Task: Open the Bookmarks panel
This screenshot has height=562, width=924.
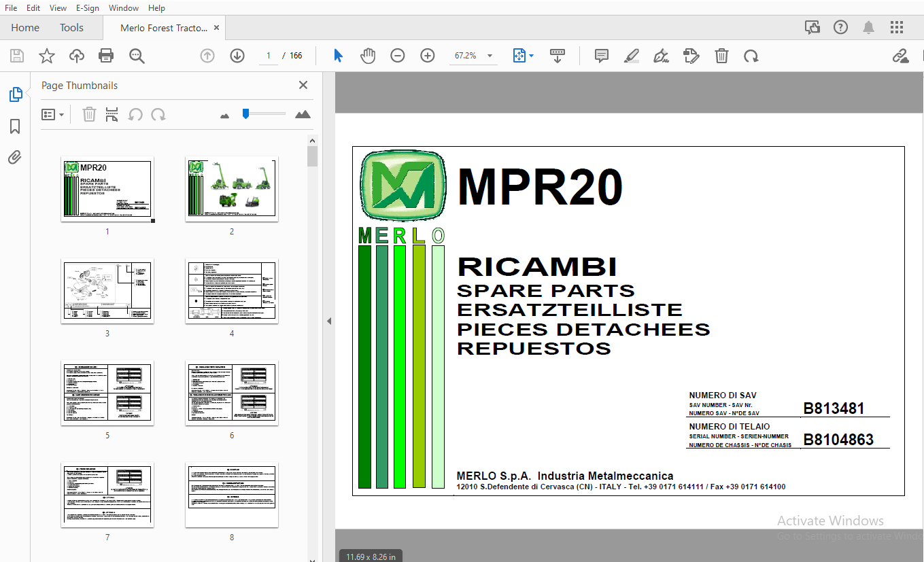Action: pyautogui.click(x=15, y=126)
